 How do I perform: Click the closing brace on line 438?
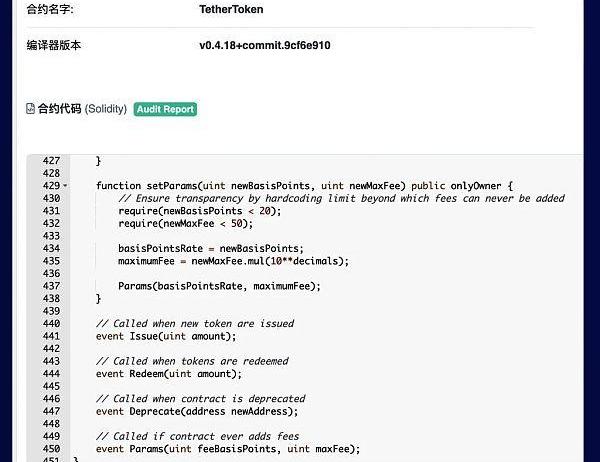(98, 299)
